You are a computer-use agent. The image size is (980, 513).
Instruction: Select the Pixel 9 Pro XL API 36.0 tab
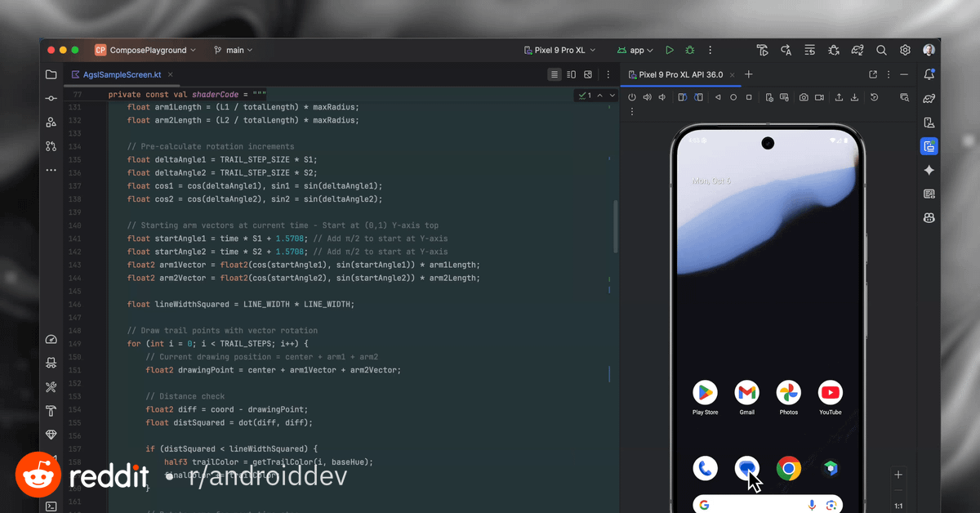coord(680,74)
